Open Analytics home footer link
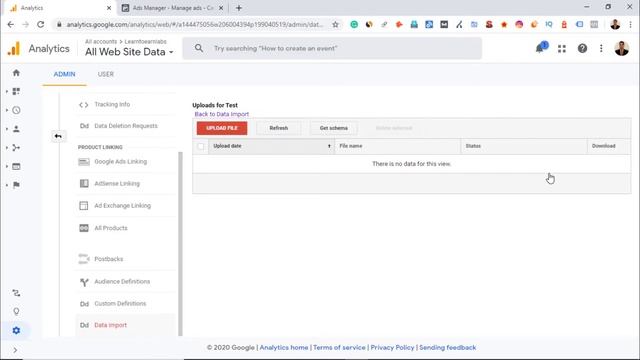Screen dimensions: 640x360 [x=284, y=348]
